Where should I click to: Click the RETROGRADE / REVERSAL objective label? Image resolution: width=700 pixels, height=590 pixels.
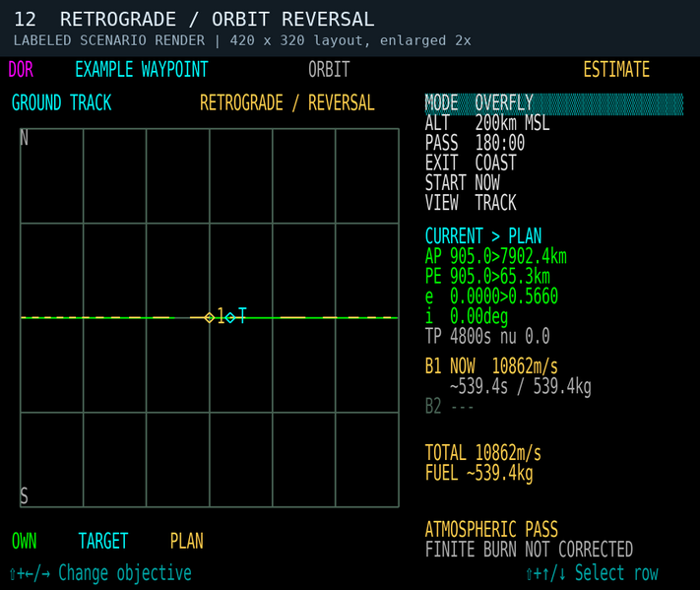(x=287, y=102)
